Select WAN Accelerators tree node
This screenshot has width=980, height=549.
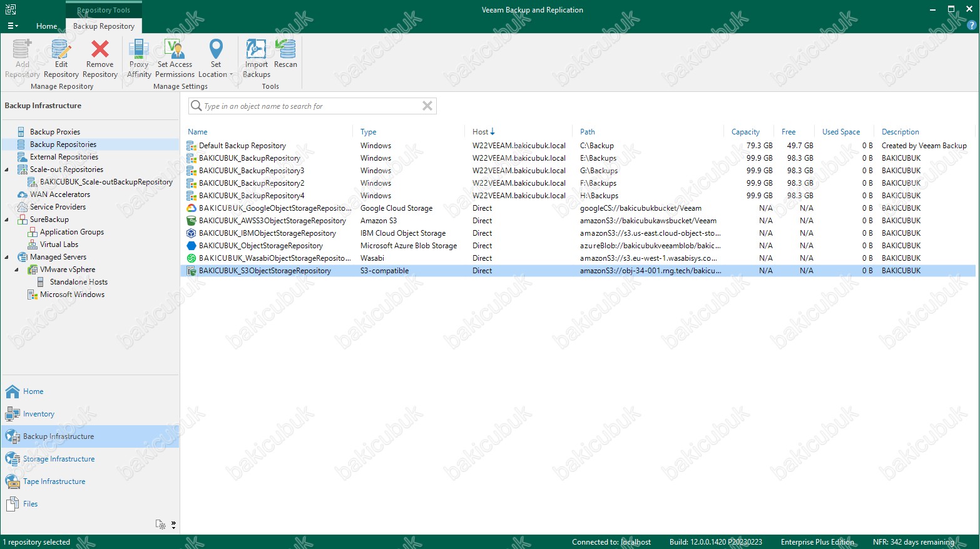pyautogui.click(x=60, y=194)
